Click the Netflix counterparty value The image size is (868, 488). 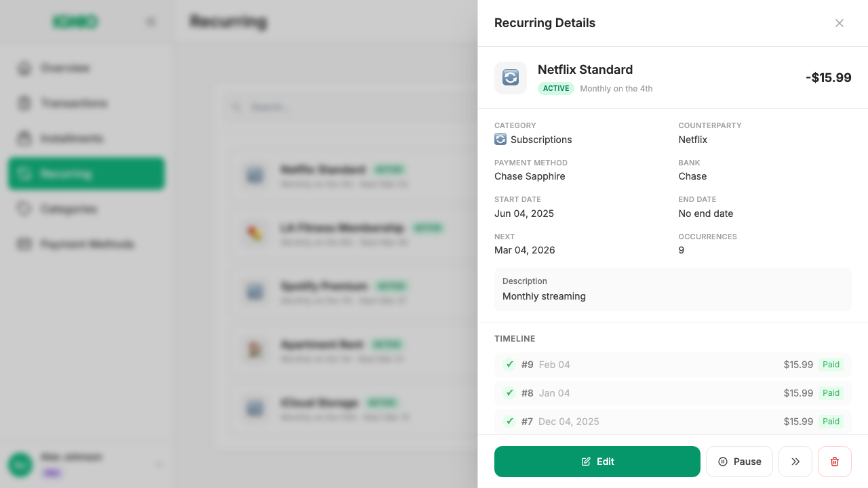[693, 140]
